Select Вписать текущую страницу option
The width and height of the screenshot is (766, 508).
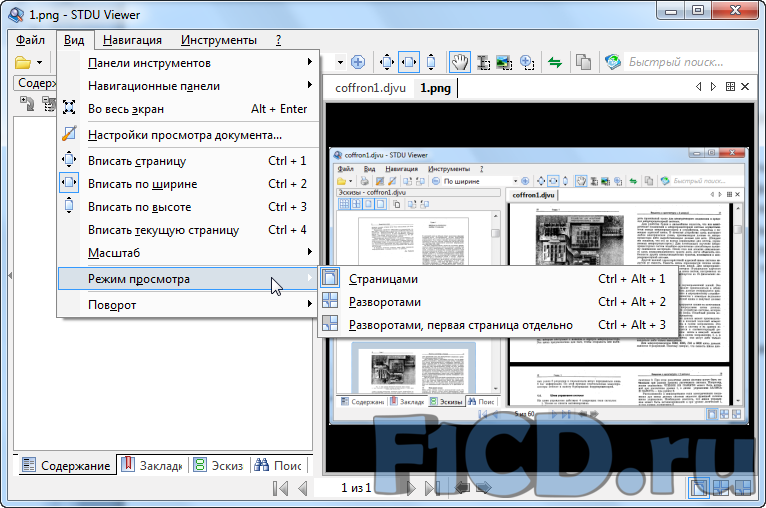(x=188, y=230)
